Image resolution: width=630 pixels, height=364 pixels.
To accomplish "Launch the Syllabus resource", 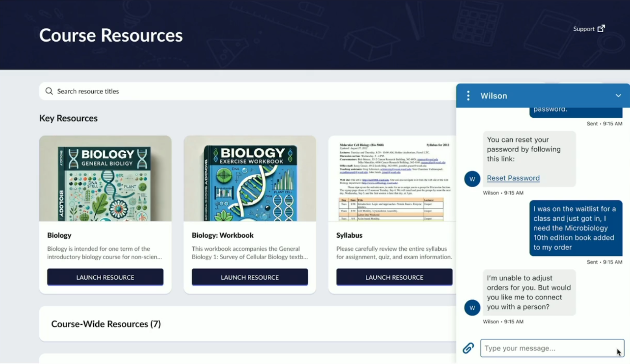I will coord(394,277).
